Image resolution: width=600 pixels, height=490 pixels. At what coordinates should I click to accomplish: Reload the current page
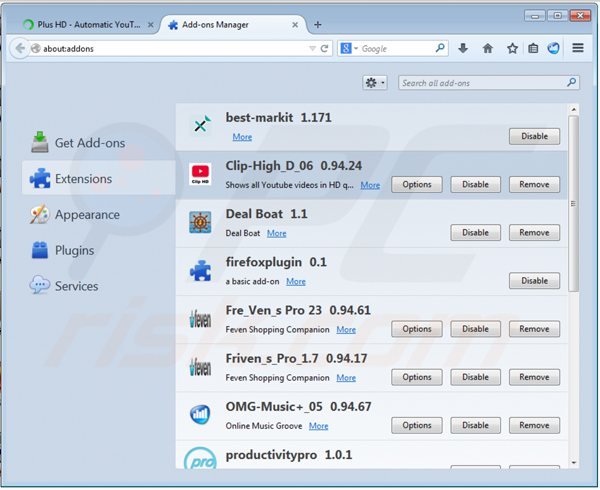click(325, 48)
